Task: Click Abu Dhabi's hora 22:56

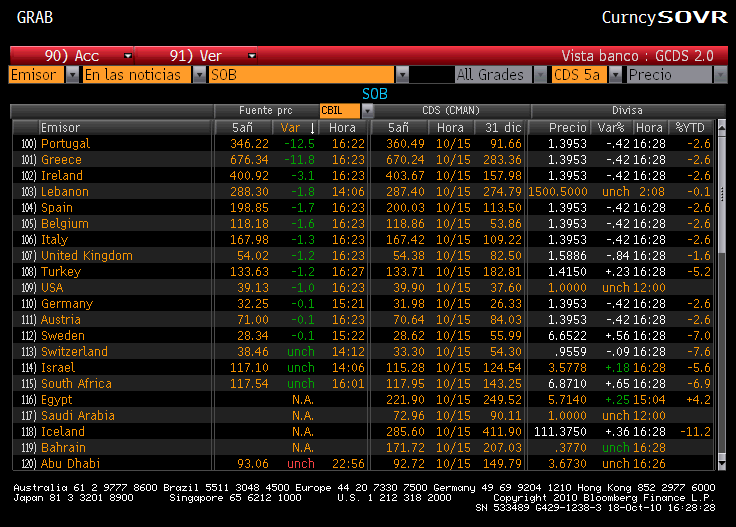Action: 348,463
